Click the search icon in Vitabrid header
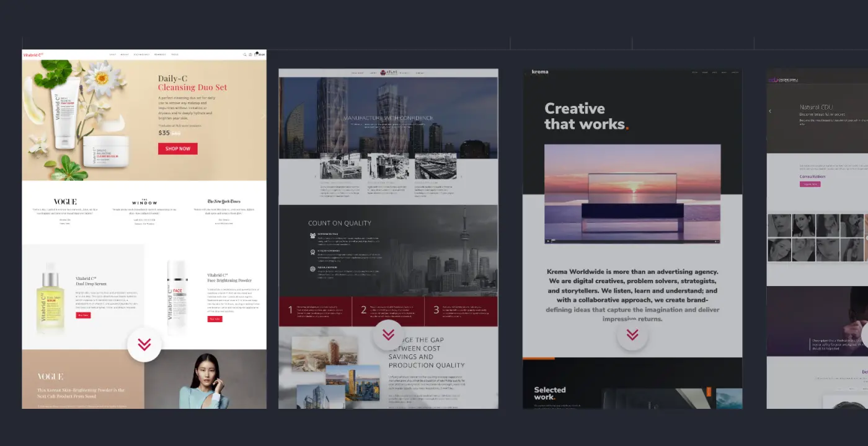The width and height of the screenshot is (868, 446). click(245, 55)
